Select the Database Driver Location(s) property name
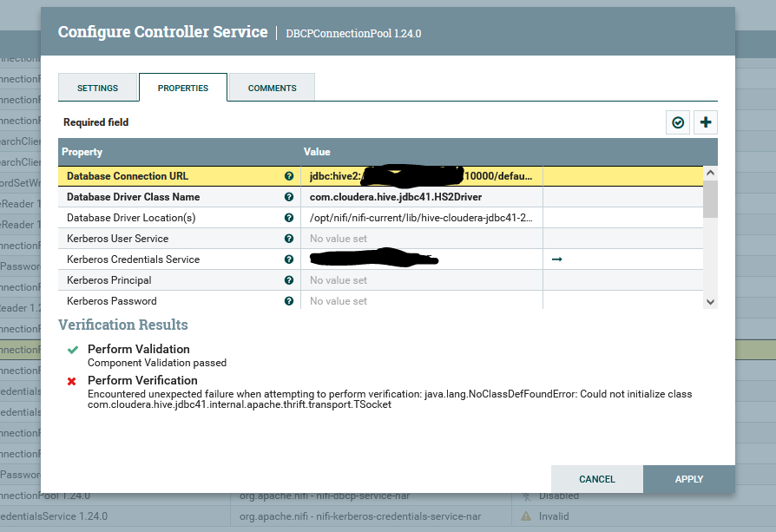Screen dimensions: 776x532 pyautogui.click(x=131, y=218)
